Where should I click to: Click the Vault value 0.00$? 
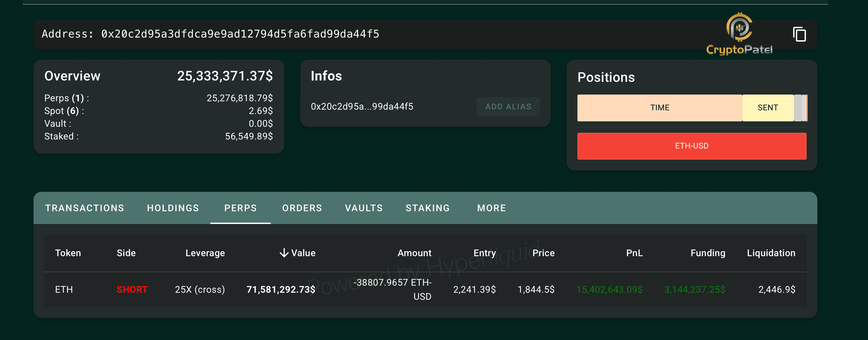(x=260, y=123)
